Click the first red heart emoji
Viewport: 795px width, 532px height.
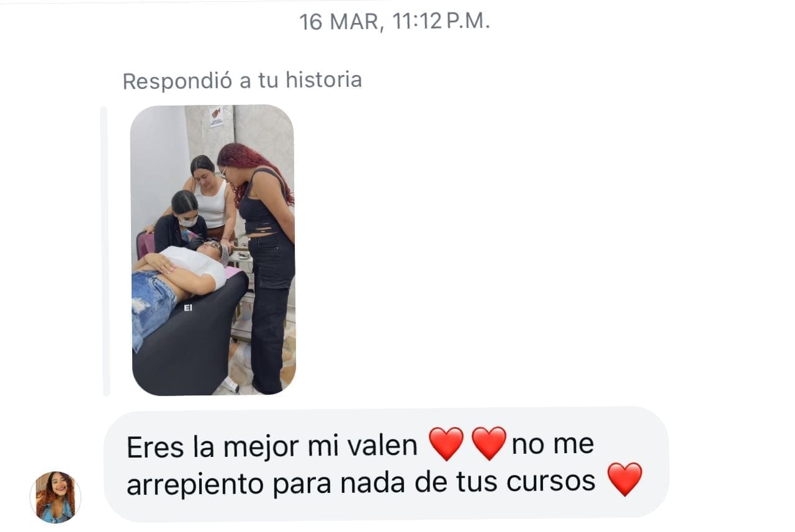(446, 444)
